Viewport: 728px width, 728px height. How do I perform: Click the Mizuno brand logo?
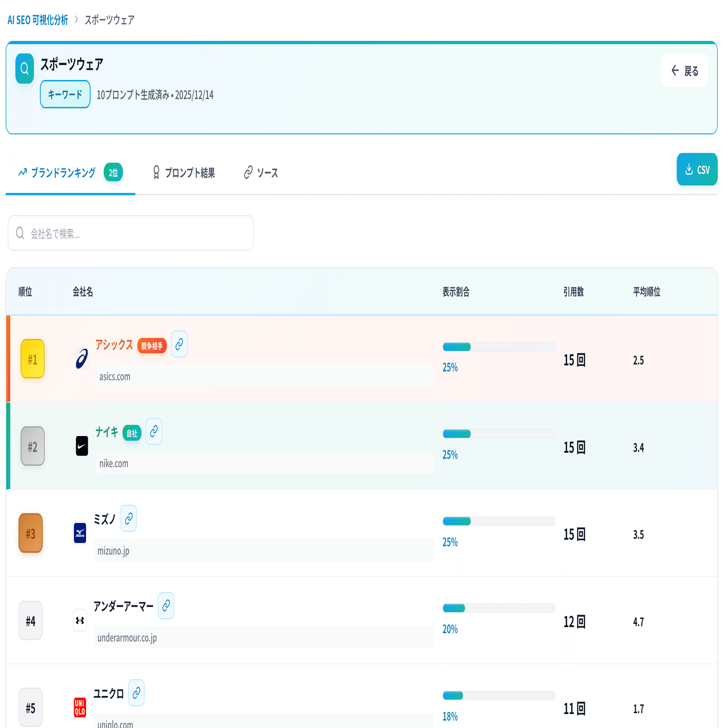(80, 533)
